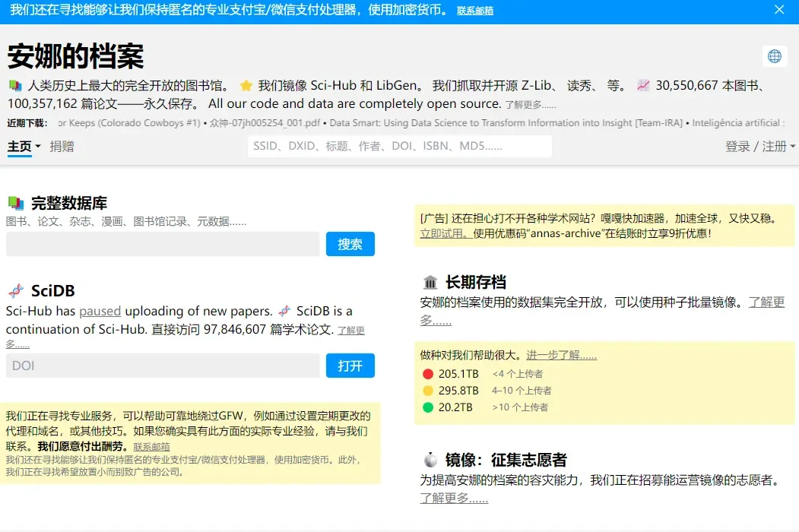Click the '图书、论文、杂志、漫画' subtitle

click(x=126, y=222)
